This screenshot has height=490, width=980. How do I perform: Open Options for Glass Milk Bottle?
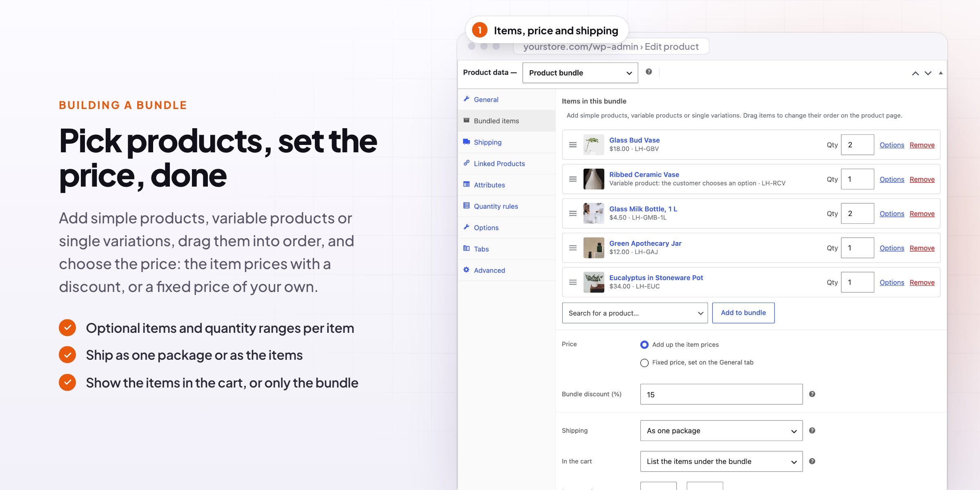(892, 214)
